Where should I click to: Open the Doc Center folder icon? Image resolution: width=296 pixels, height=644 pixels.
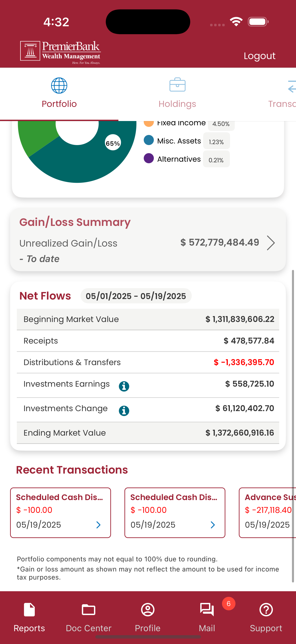pos(89,610)
